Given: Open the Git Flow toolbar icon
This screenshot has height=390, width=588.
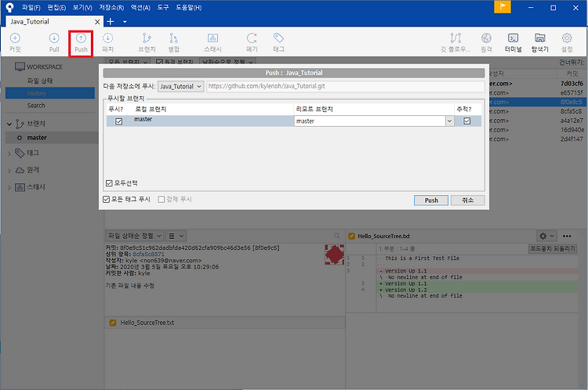Looking at the screenshot, I should (x=456, y=42).
